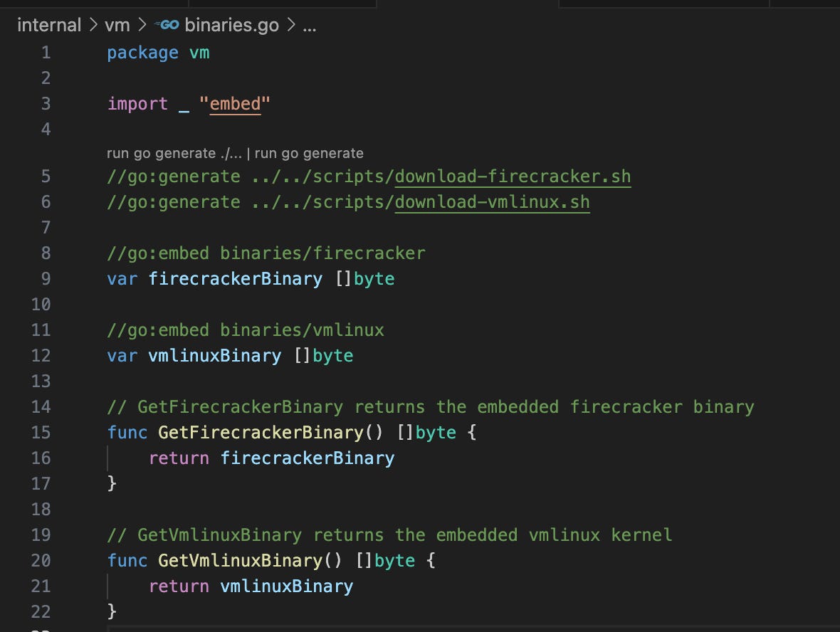
Task: Click the 'run go generate' code lens
Action: click(x=309, y=153)
